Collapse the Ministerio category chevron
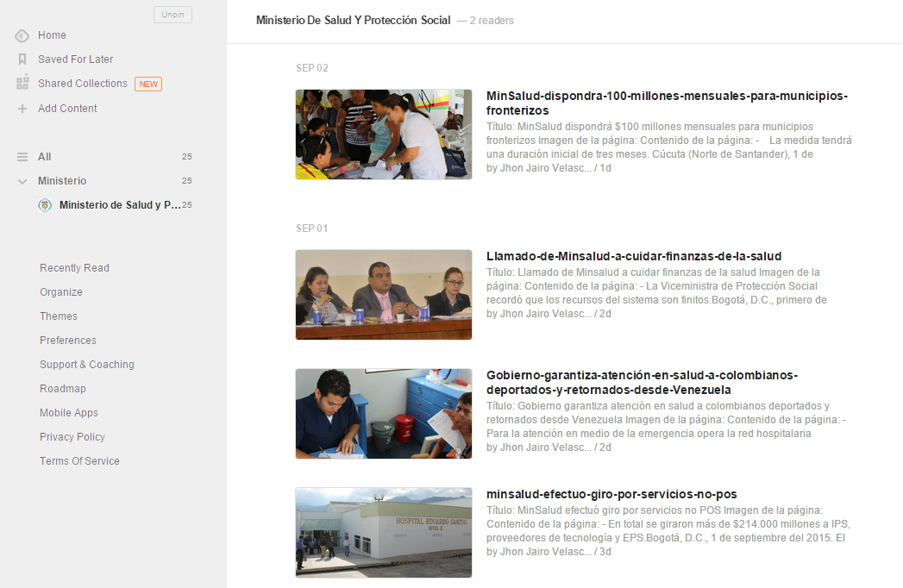 [x=21, y=181]
